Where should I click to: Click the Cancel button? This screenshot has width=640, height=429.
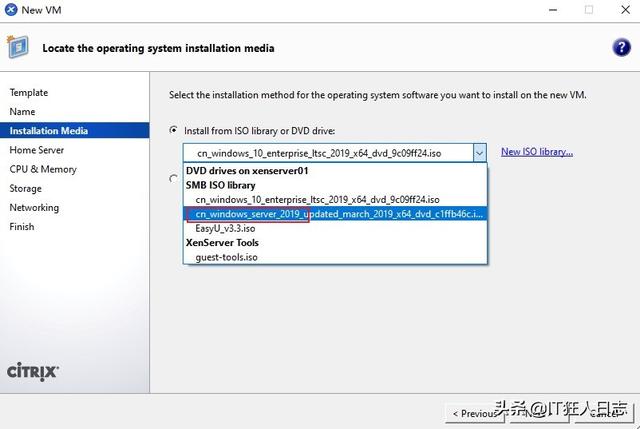pyautogui.click(x=604, y=414)
